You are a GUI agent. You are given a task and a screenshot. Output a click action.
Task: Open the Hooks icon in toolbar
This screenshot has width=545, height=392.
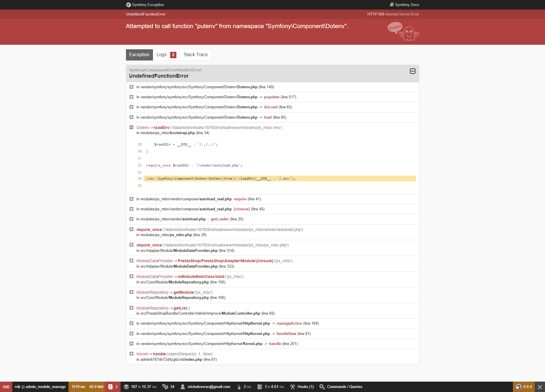pyautogui.click(x=292, y=387)
